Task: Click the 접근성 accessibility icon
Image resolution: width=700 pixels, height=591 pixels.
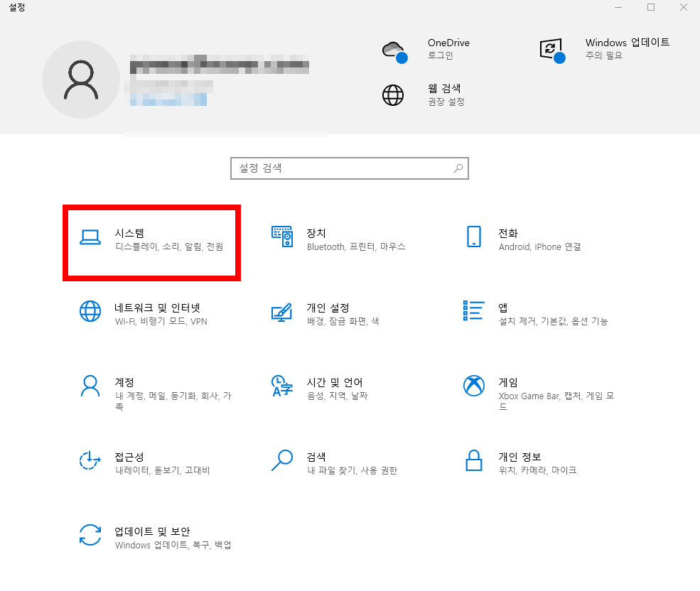Action: pyautogui.click(x=90, y=462)
